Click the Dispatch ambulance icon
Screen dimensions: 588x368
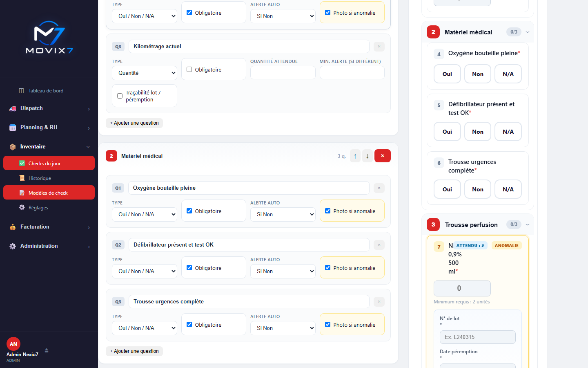point(13,108)
